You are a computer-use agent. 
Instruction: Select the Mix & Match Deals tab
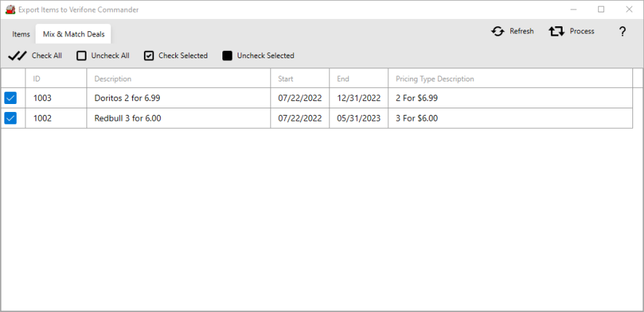(73, 34)
